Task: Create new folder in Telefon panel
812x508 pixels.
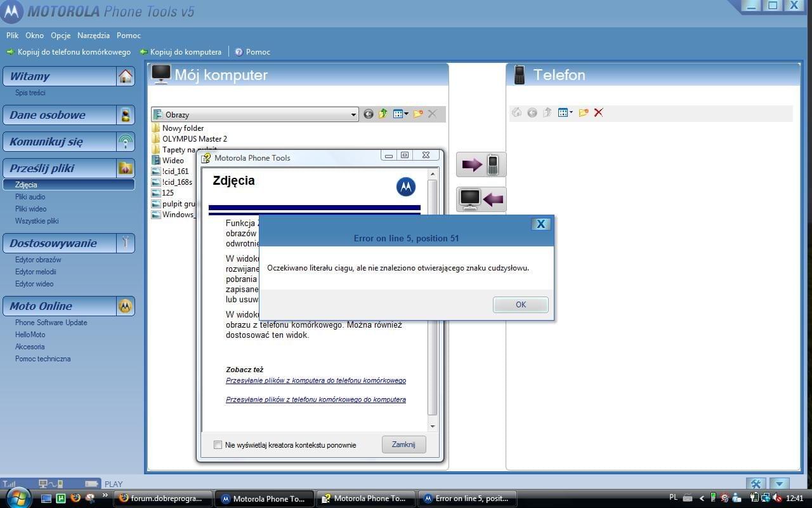Action: (584, 113)
